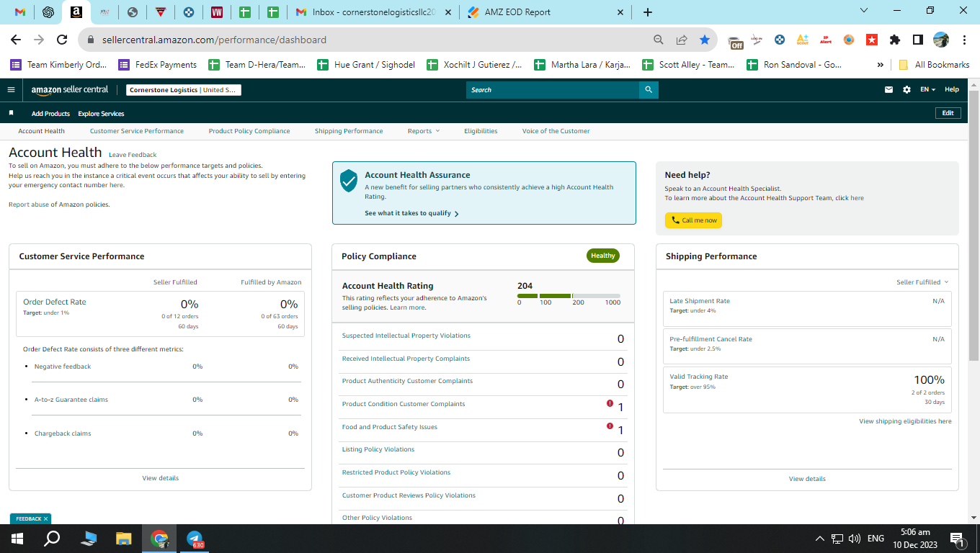Open the Chrome profile avatar

click(x=941, y=40)
